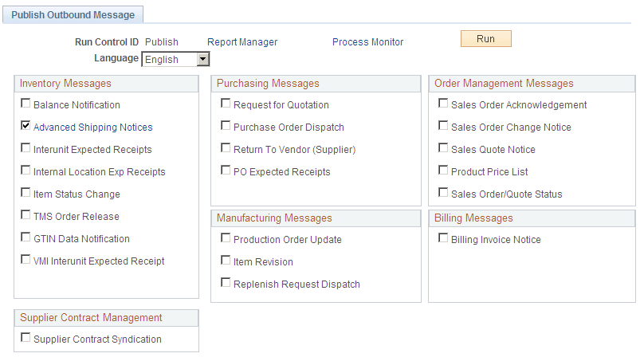Open the Language dropdown

click(x=176, y=60)
